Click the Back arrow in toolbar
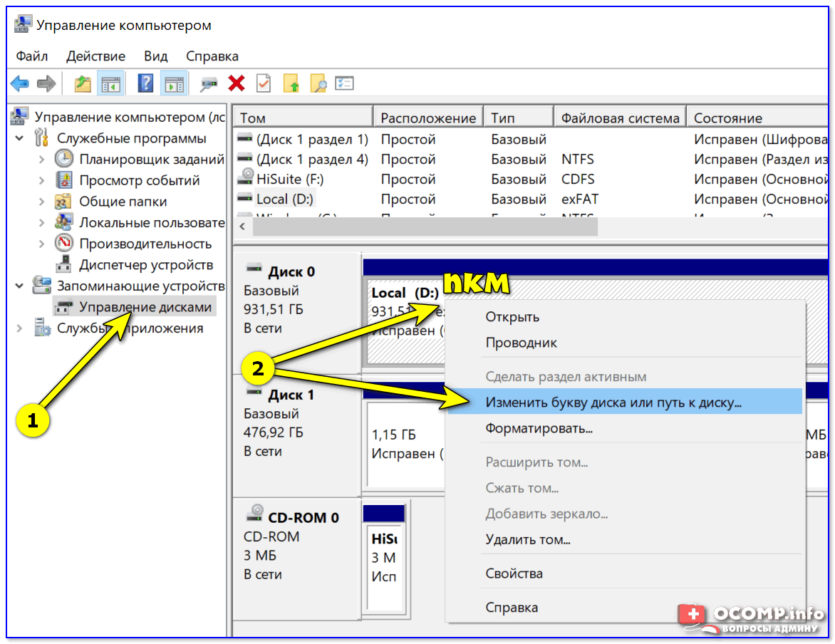This screenshot has width=835, height=644. [19, 84]
